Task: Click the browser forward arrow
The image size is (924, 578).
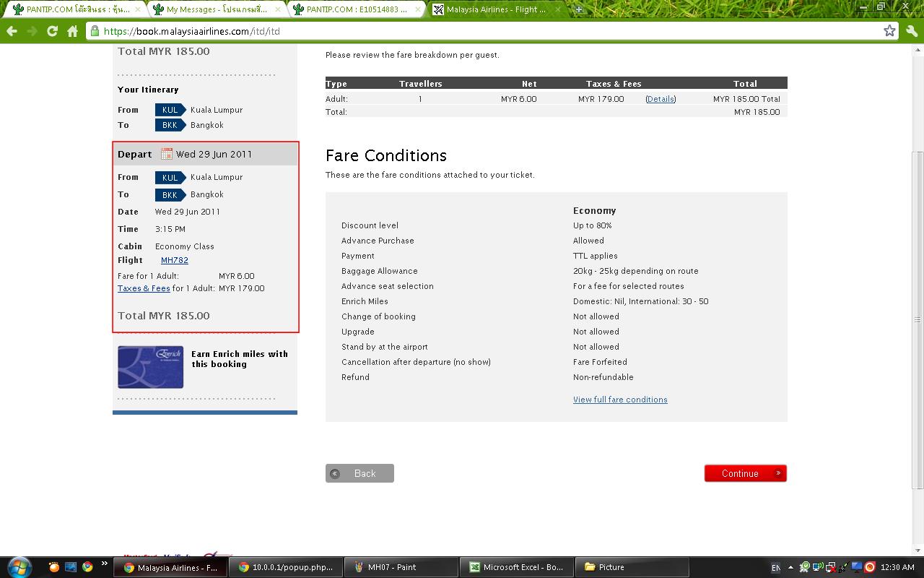Action: point(32,31)
